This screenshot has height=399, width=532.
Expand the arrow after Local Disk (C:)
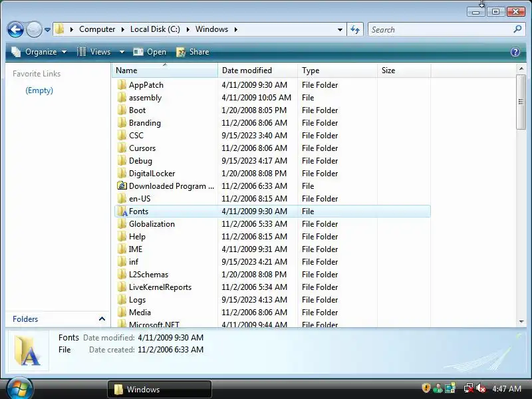coord(188,29)
